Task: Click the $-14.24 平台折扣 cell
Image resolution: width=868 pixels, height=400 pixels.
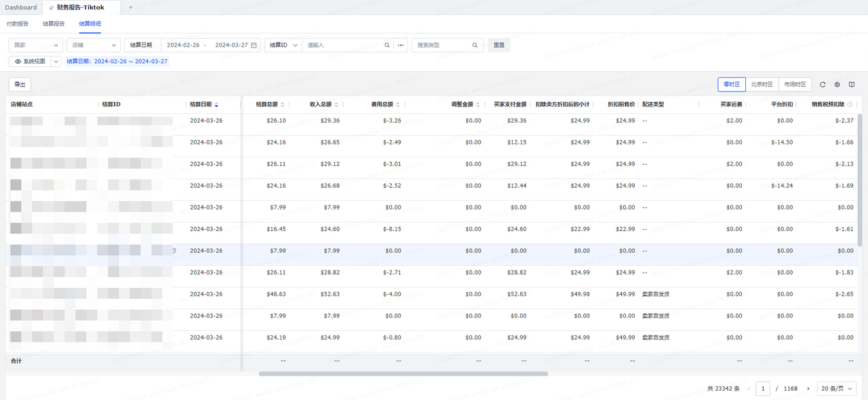Action: click(x=782, y=186)
